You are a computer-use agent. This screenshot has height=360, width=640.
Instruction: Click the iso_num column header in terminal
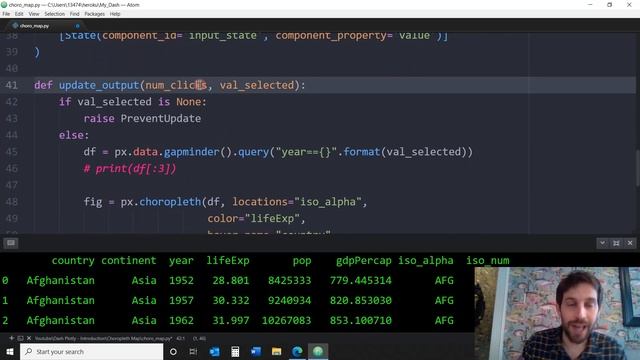(488, 260)
